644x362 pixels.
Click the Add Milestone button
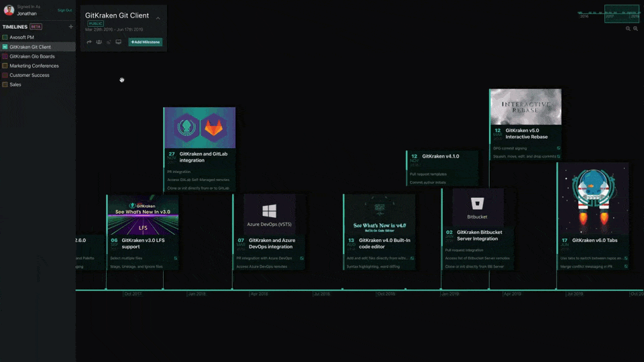pos(146,42)
